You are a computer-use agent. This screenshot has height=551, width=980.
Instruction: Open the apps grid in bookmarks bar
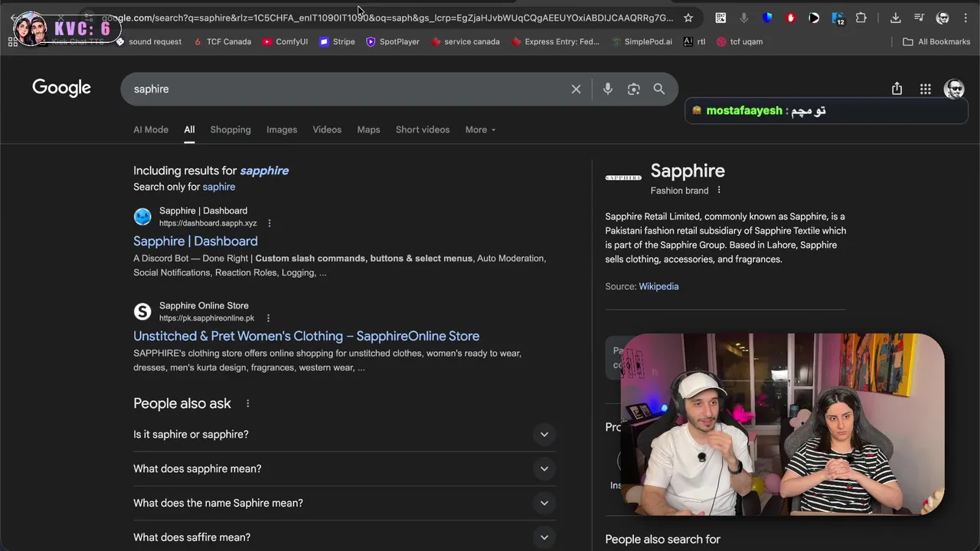13,41
